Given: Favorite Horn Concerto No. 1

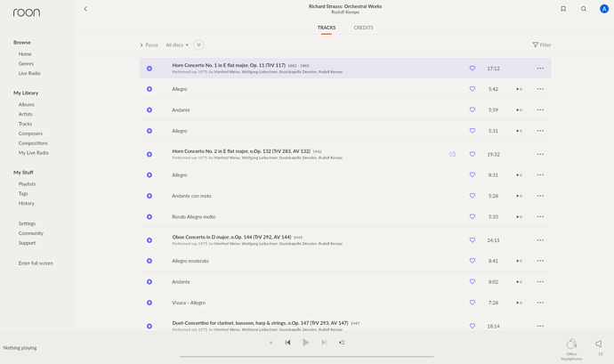Looking at the screenshot, I should click(x=473, y=69).
